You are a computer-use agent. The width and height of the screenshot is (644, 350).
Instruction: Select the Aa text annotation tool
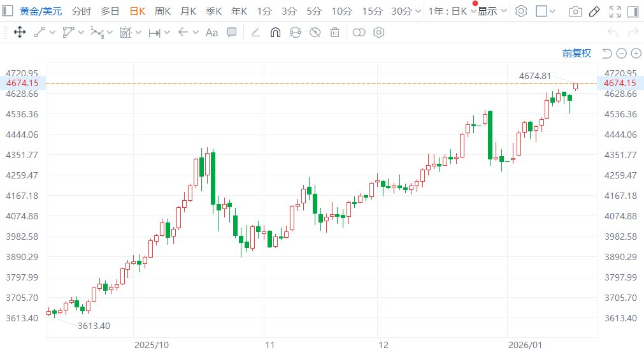tap(211, 32)
